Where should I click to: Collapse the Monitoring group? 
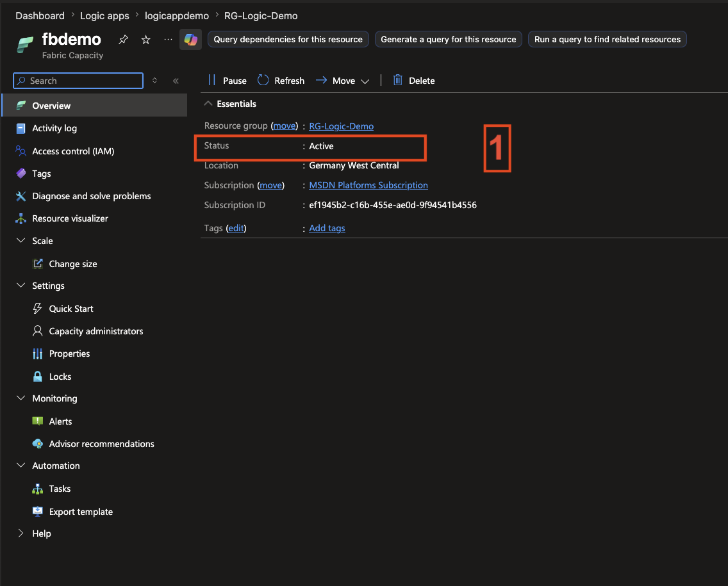pyautogui.click(x=21, y=398)
